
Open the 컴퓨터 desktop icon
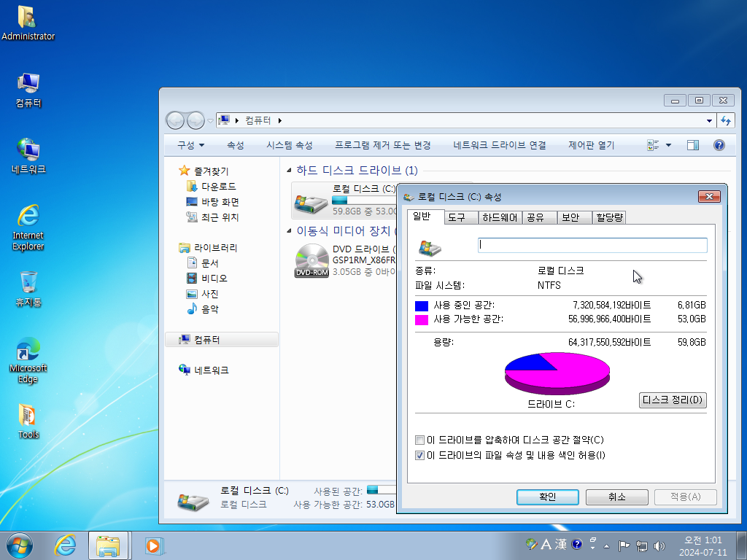28,90
